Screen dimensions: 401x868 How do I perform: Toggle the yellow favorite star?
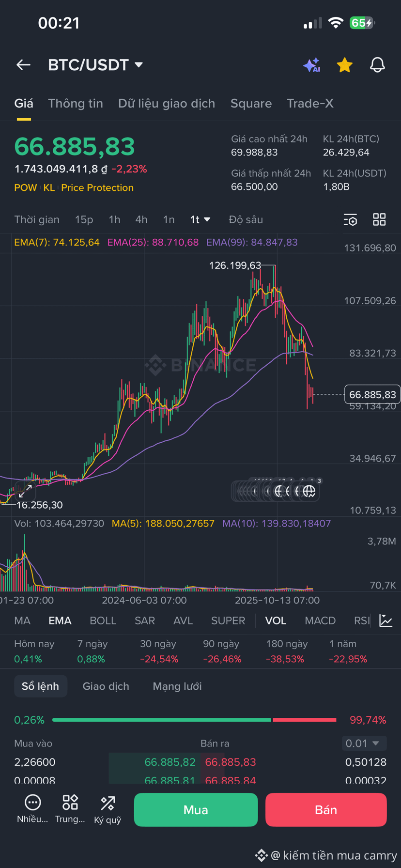[344, 65]
